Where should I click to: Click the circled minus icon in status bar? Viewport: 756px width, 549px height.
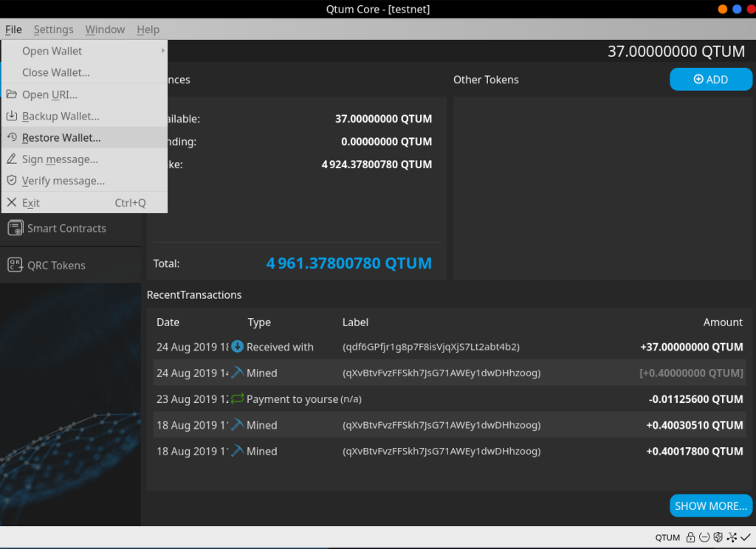[704, 537]
